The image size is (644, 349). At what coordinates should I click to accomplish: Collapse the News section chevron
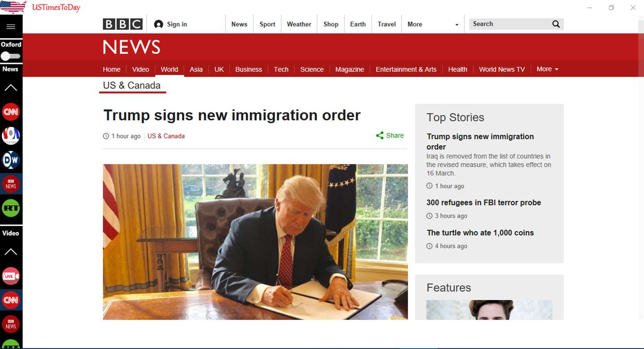tap(11, 88)
